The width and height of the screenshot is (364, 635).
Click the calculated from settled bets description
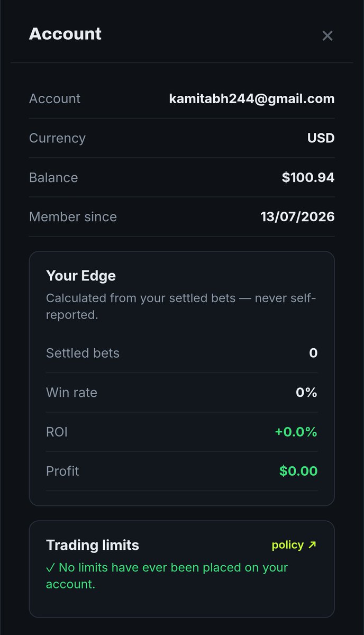[x=181, y=306]
